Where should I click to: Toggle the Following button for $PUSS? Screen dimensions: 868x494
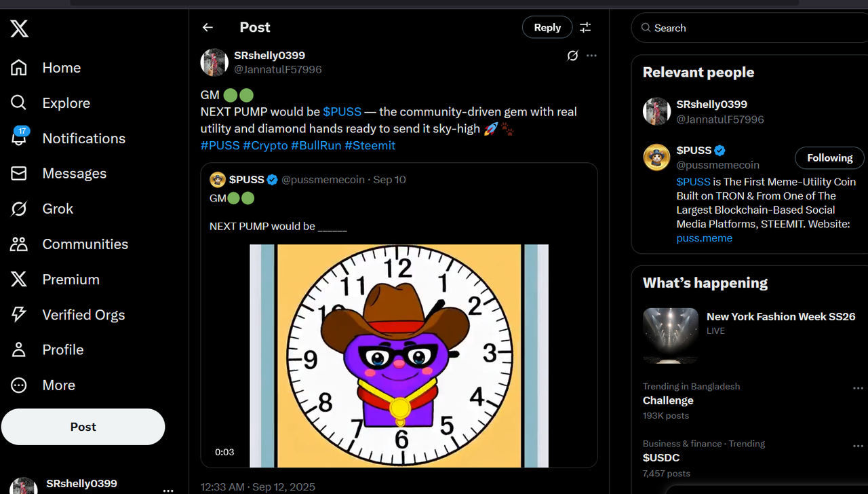pos(829,158)
